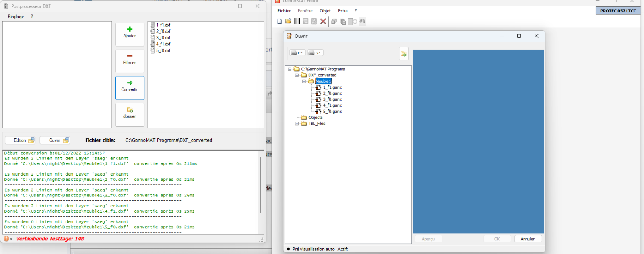Click the PROTEC 0571TCC label in the editor
644x254 pixels.
click(x=618, y=11)
